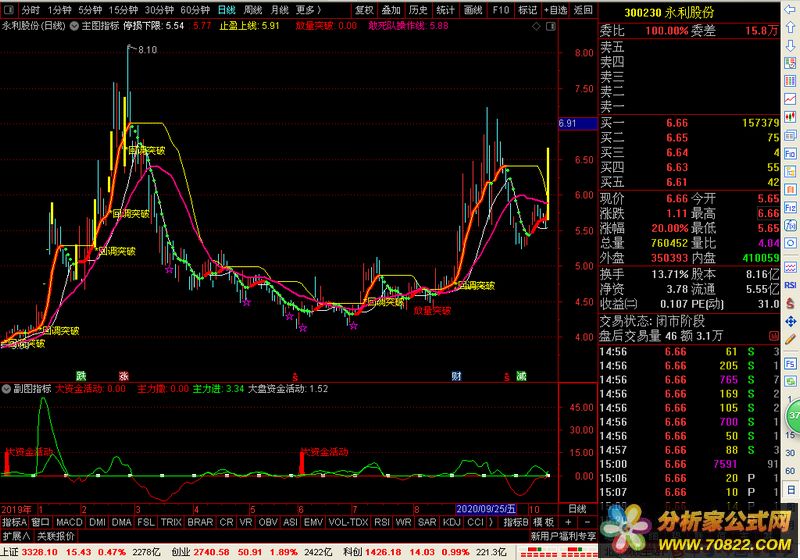This screenshot has height=560, width=800.
Task: Select the 15-minute period in right sidebar
Action: [x=790, y=435]
